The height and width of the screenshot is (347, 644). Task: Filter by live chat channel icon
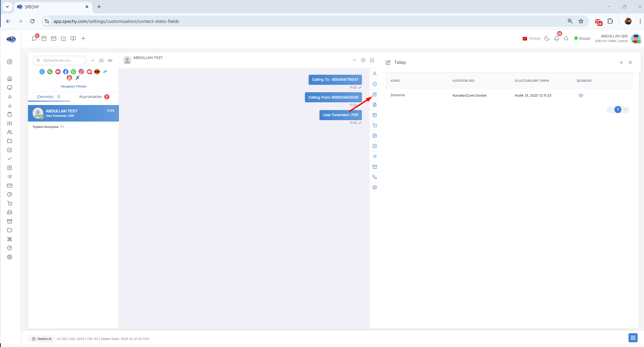[42, 72]
